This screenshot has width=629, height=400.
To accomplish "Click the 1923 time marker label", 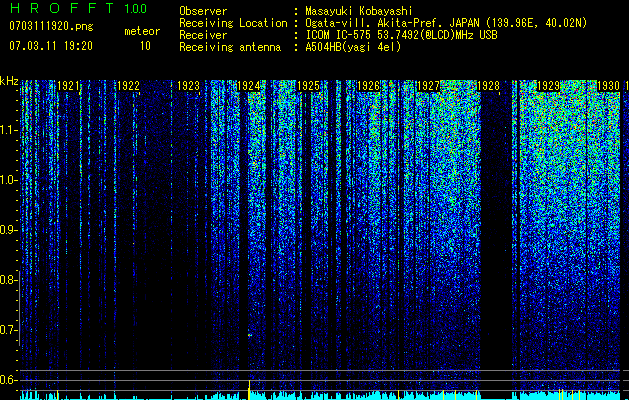I will (x=189, y=86).
